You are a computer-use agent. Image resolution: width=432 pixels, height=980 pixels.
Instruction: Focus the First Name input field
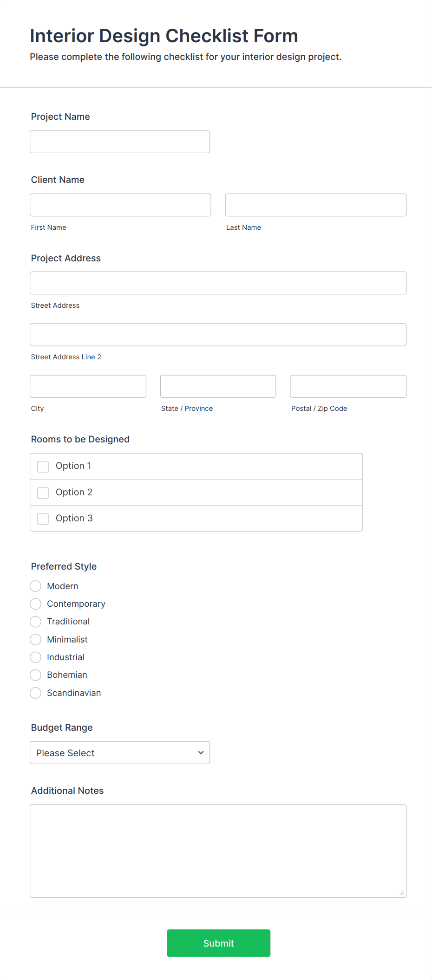click(120, 205)
